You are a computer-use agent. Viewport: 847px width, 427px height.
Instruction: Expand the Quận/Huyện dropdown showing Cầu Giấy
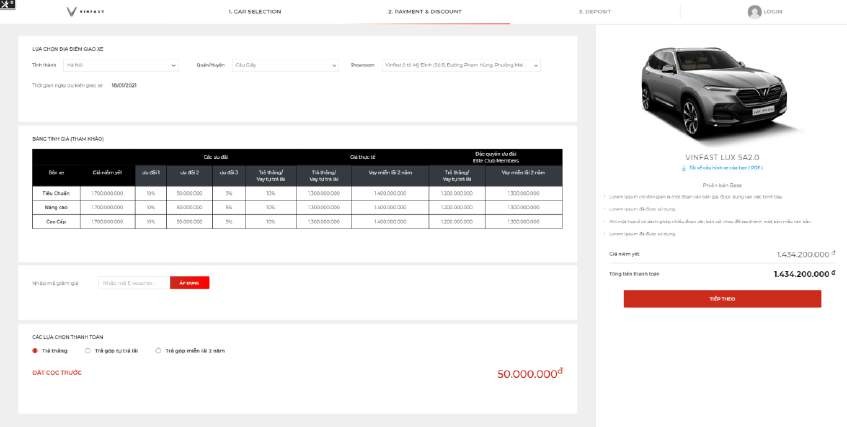pyautogui.click(x=285, y=65)
